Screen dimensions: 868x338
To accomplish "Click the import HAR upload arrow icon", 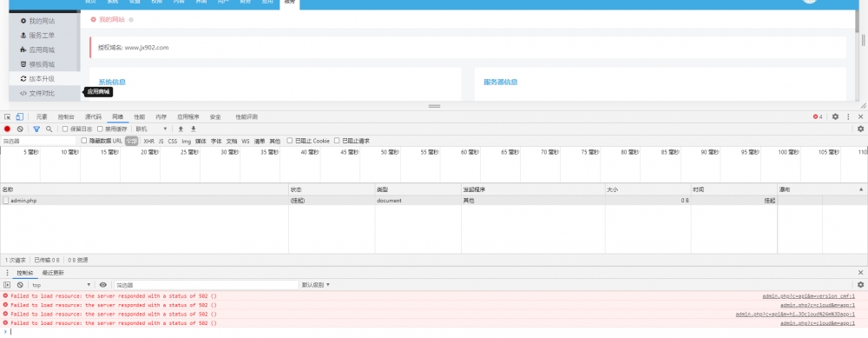I will click(181, 129).
